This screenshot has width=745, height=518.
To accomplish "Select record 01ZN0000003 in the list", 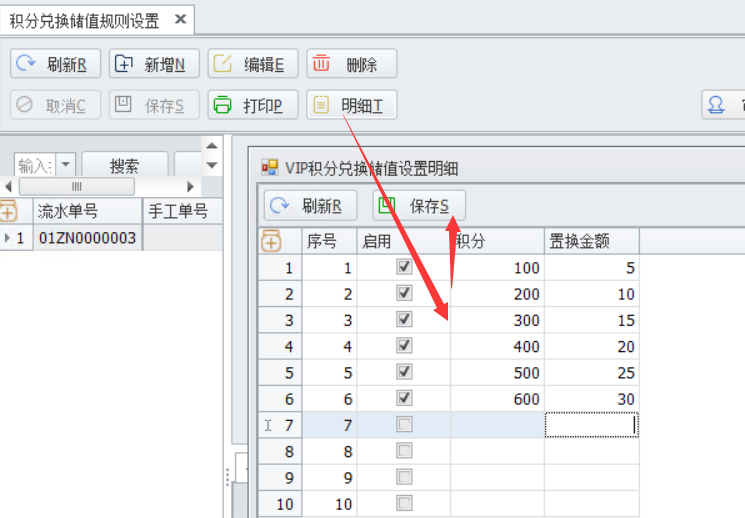I will click(86, 238).
